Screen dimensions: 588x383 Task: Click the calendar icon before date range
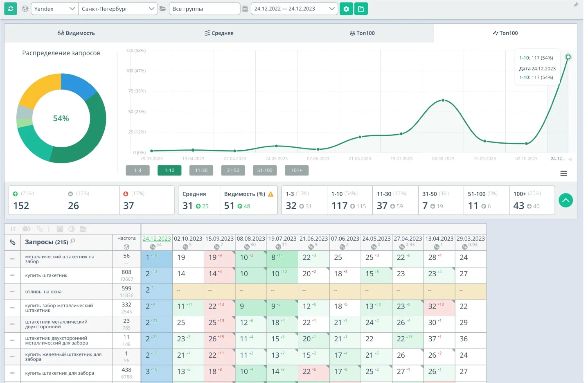point(245,9)
